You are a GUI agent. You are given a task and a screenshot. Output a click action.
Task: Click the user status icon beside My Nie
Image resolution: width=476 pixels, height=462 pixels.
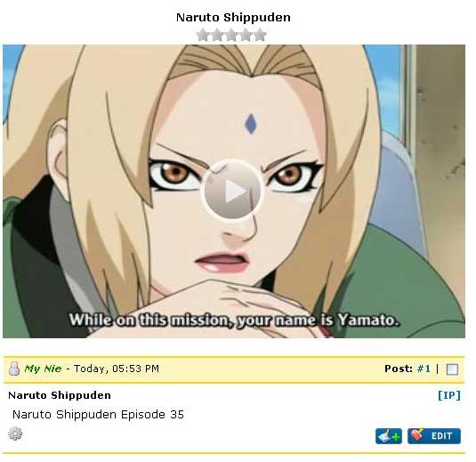14,369
